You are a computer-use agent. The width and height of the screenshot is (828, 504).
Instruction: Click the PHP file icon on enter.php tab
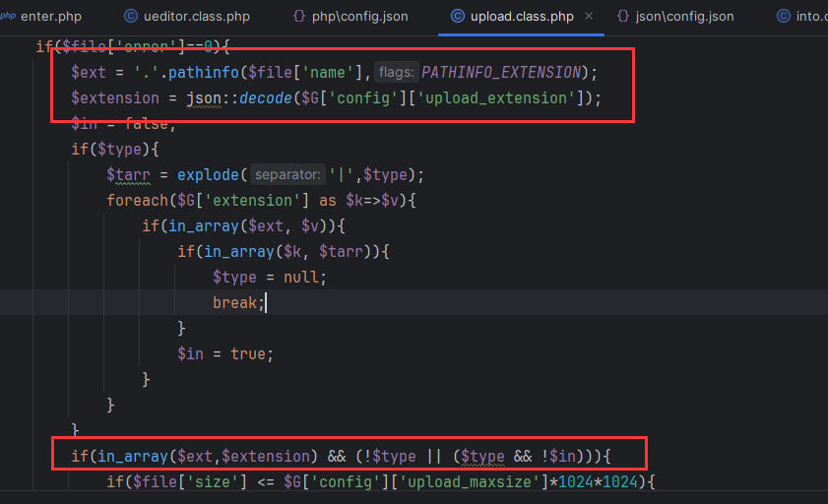tap(7, 17)
